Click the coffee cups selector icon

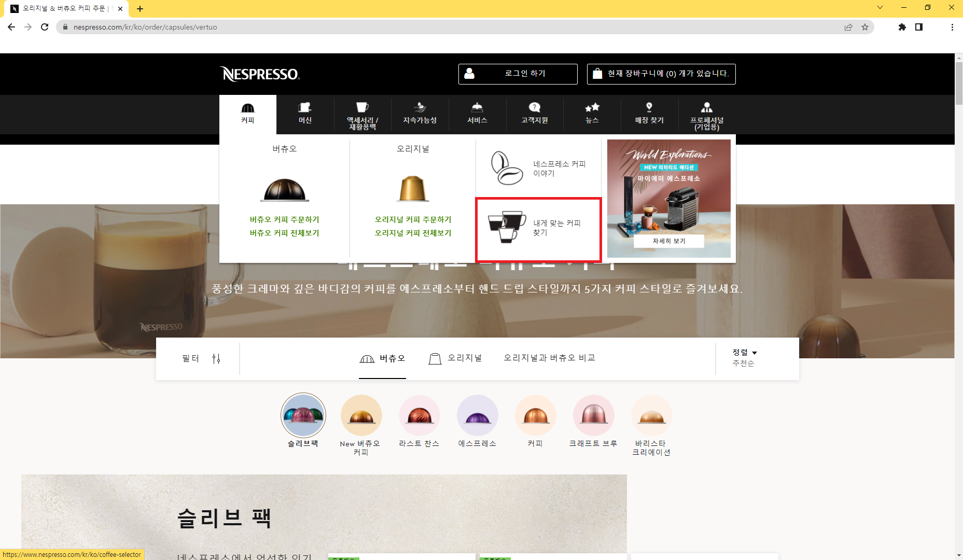click(507, 227)
